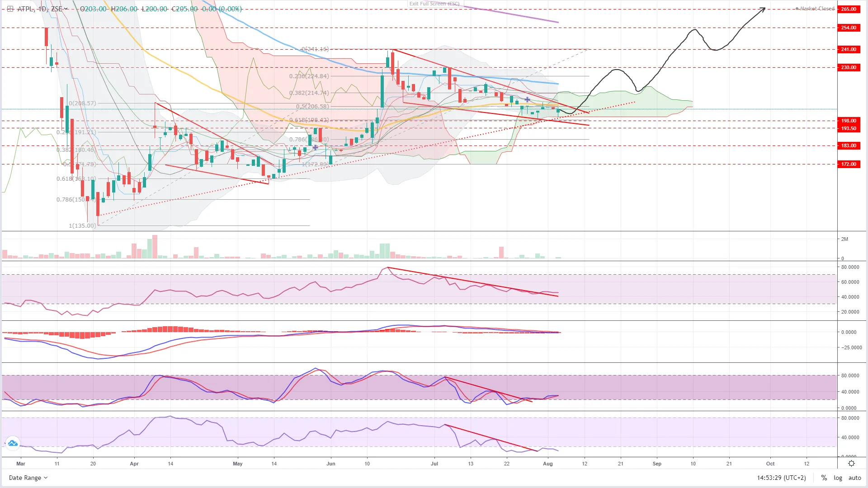This screenshot has height=488, width=868.
Task: Select the purple cross marker near late May
Action: click(x=315, y=147)
